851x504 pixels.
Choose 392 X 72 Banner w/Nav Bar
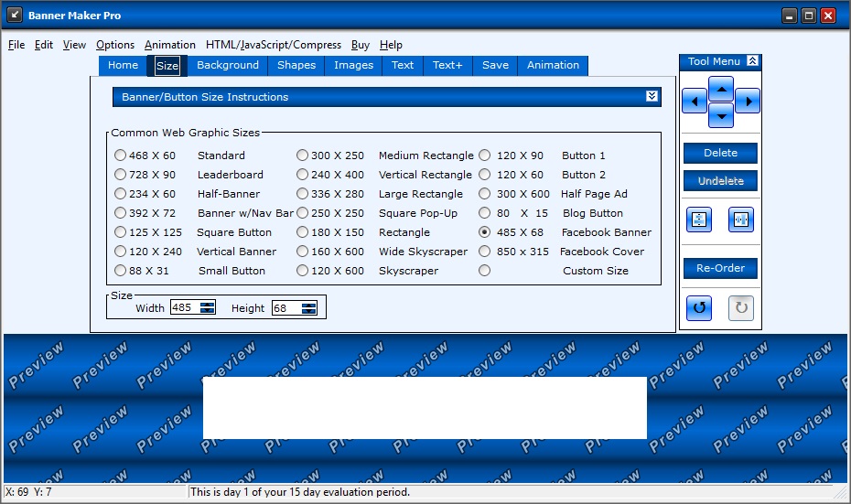pyautogui.click(x=120, y=212)
